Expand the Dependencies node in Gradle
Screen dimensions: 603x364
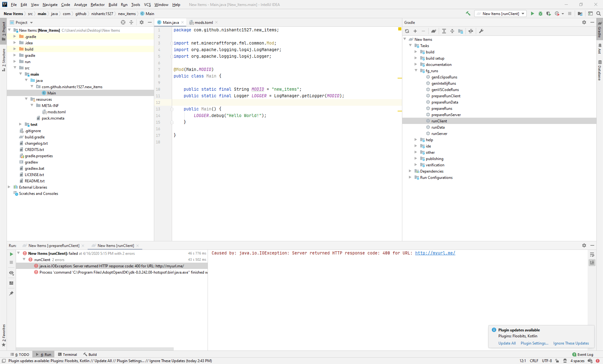(x=410, y=171)
